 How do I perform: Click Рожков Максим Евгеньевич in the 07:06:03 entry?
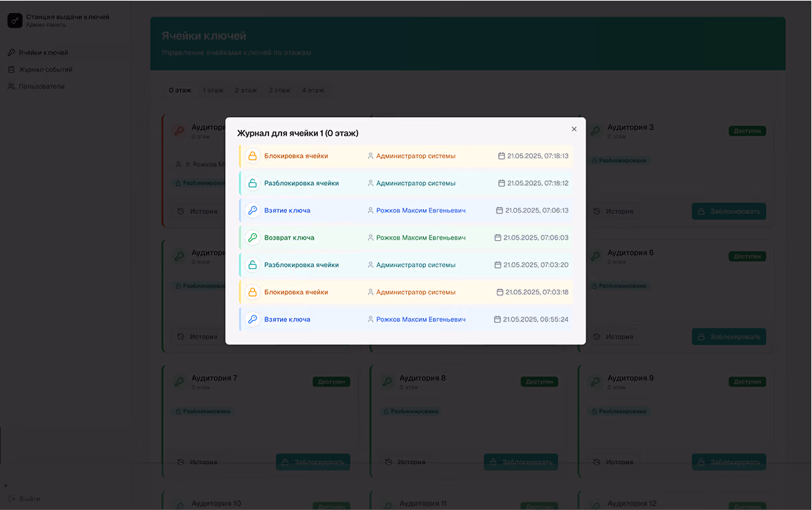pos(420,237)
